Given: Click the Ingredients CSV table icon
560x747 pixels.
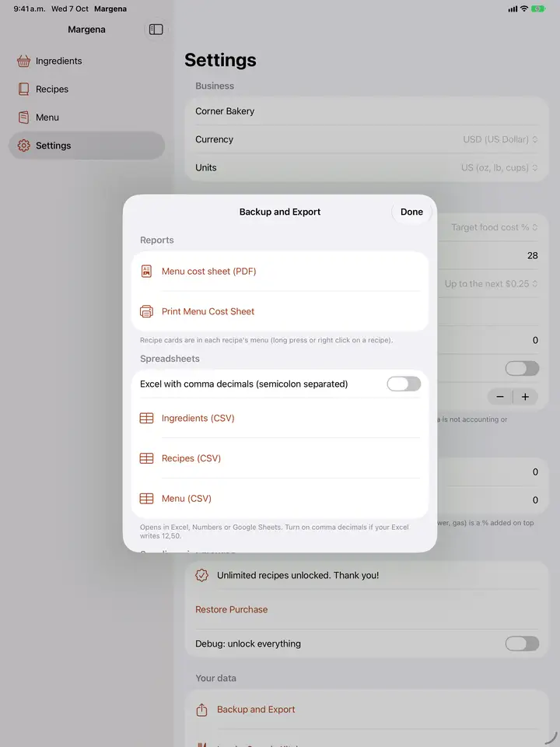Looking at the screenshot, I should pos(146,419).
